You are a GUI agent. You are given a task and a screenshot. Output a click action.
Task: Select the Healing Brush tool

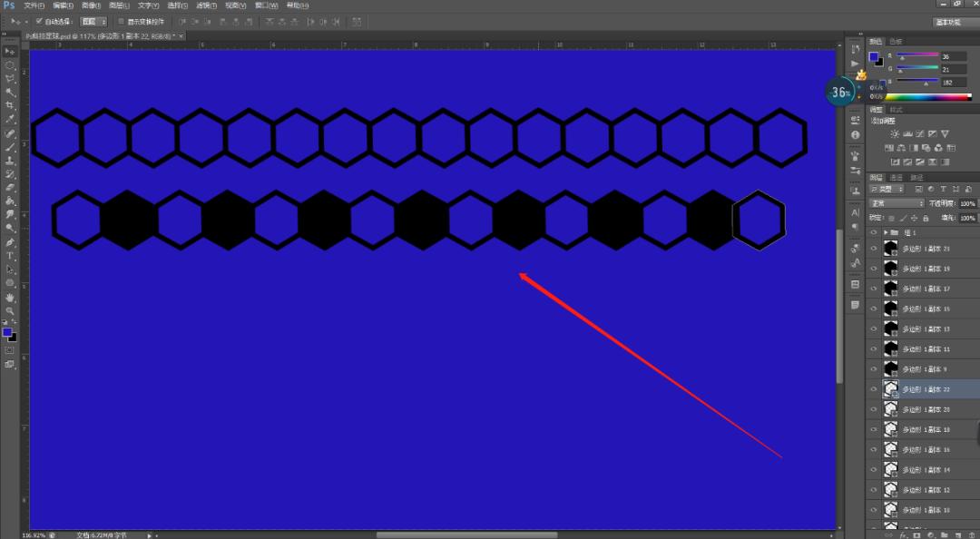9,133
